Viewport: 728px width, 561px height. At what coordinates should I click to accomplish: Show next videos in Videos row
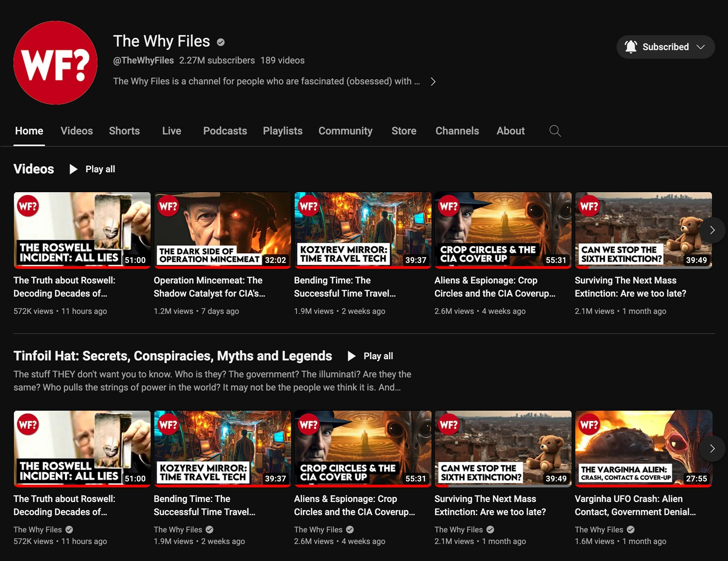pos(712,230)
